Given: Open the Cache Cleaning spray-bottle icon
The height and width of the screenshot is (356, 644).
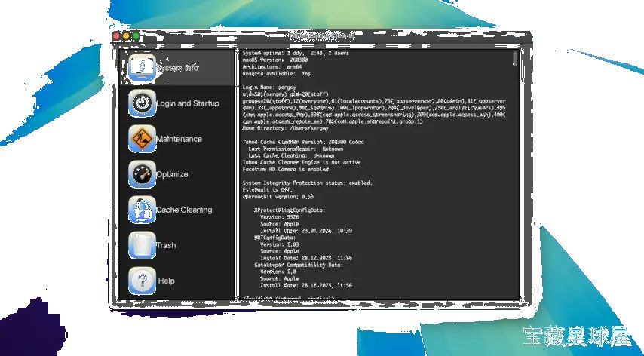Looking at the screenshot, I should tap(142, 210).
